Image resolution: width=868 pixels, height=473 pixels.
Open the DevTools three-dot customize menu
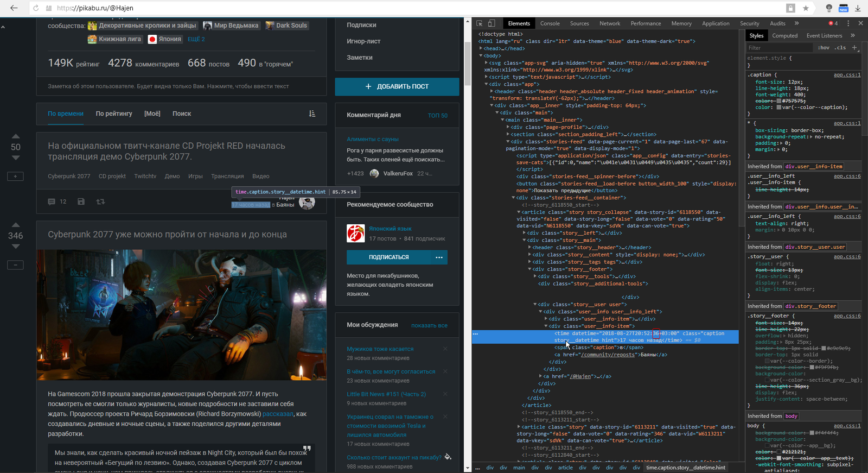point(848,23)
